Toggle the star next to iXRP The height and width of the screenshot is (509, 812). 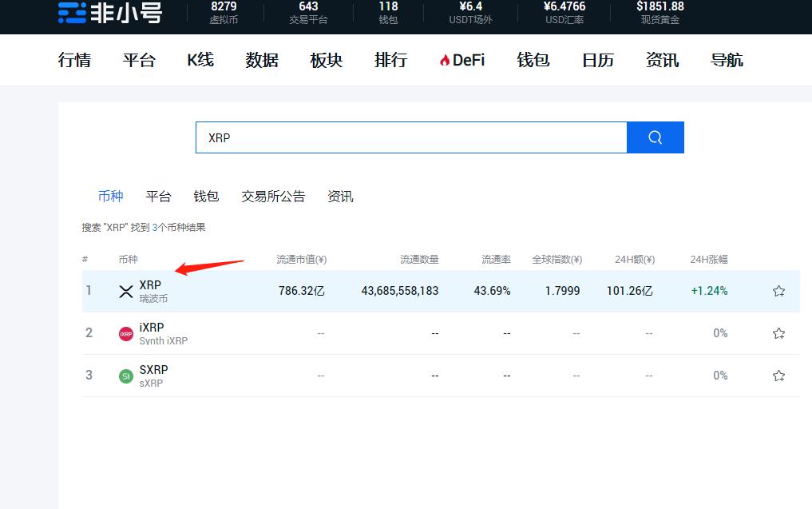[x=778, y=333]
